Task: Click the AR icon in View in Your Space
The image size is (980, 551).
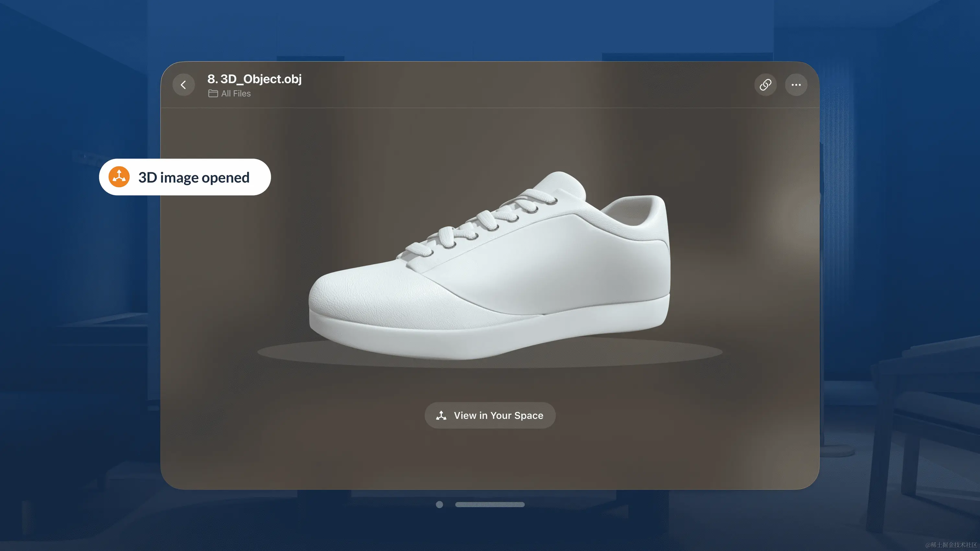Action: pos(441,415)
